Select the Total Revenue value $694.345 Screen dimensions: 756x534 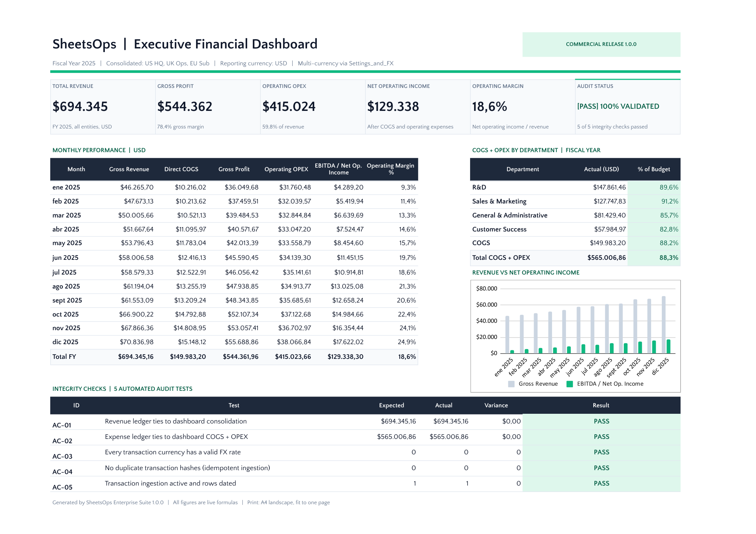(x=80, y=107)
